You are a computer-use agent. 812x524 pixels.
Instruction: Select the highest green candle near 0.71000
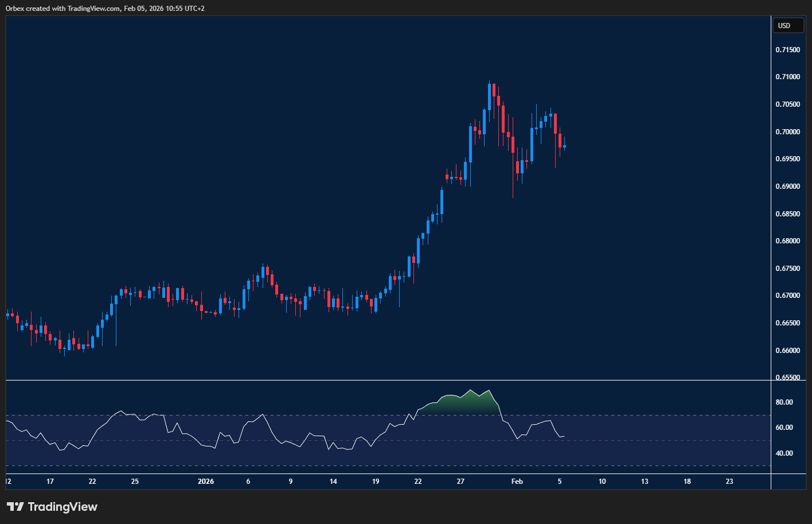point(490,98)
